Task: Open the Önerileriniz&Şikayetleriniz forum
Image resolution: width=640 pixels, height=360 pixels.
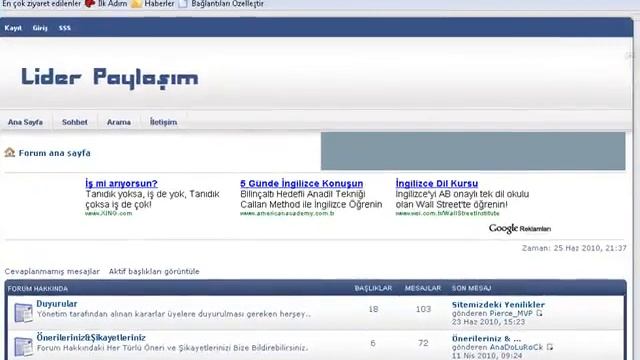Action: (91, 338)
